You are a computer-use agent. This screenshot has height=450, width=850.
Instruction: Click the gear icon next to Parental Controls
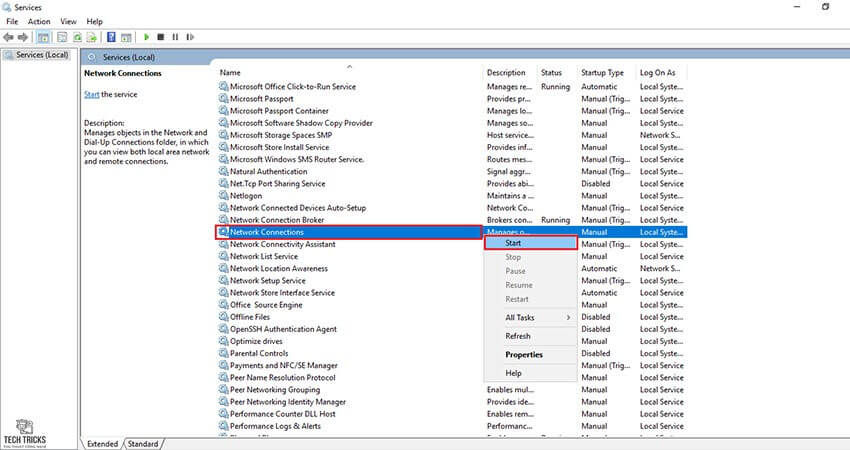click(x=223, y=353)
